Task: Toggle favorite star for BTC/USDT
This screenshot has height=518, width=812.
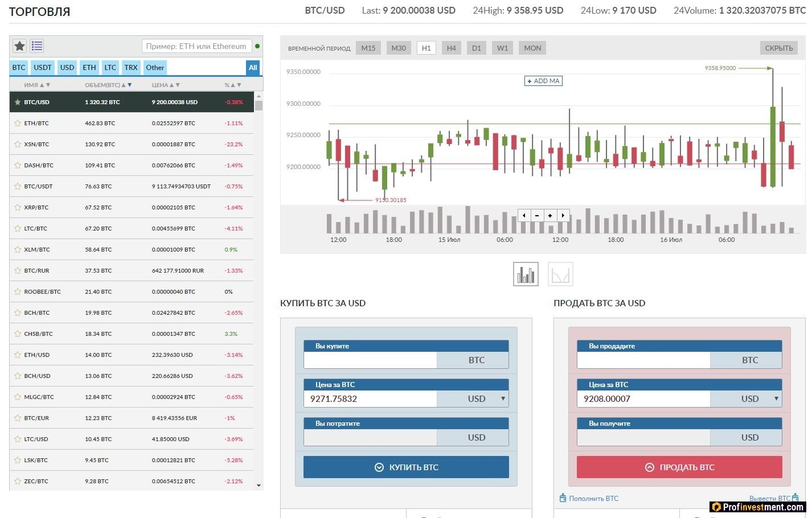Action: 18,186
